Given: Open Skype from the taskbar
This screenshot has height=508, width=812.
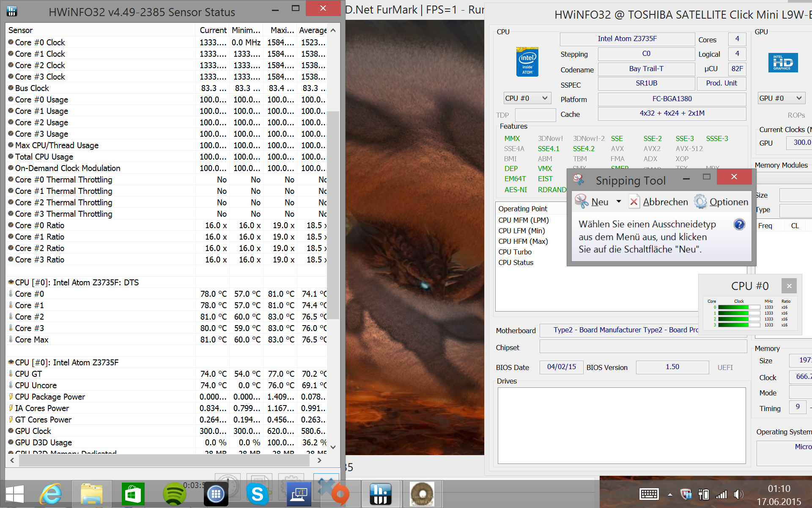Looking at the screenshot, I should pyautogui.click(x=257, y=494).
